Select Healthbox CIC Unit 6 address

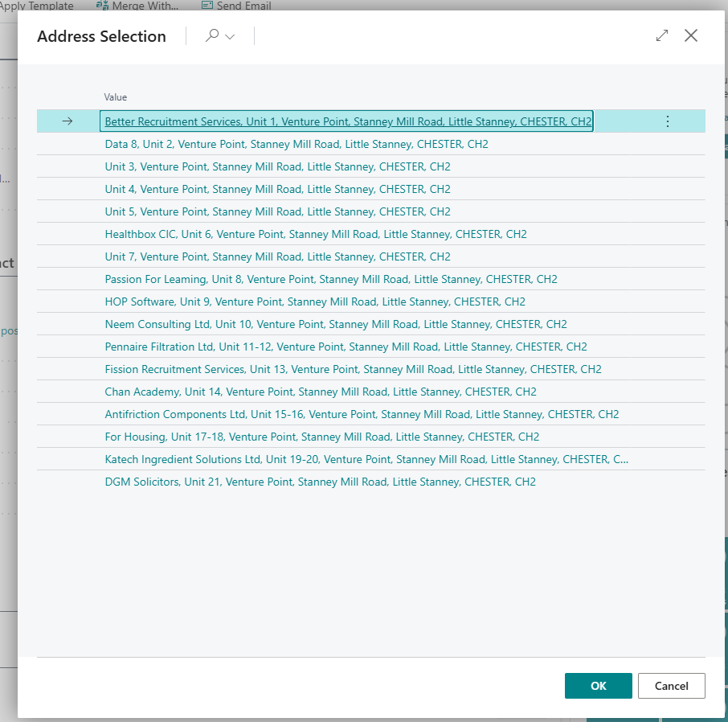315,234
